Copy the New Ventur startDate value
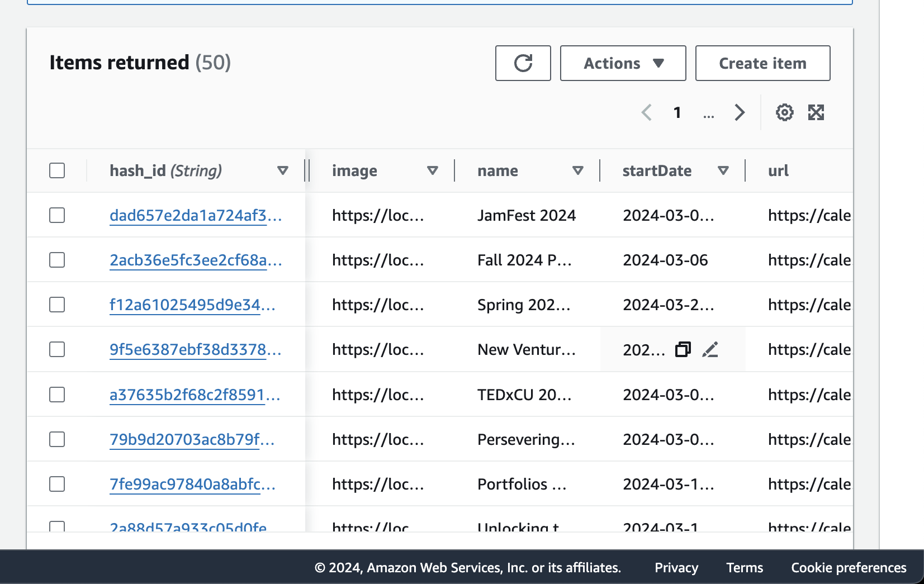The height and width of the screenshot is (584, 924). point(683,349)
